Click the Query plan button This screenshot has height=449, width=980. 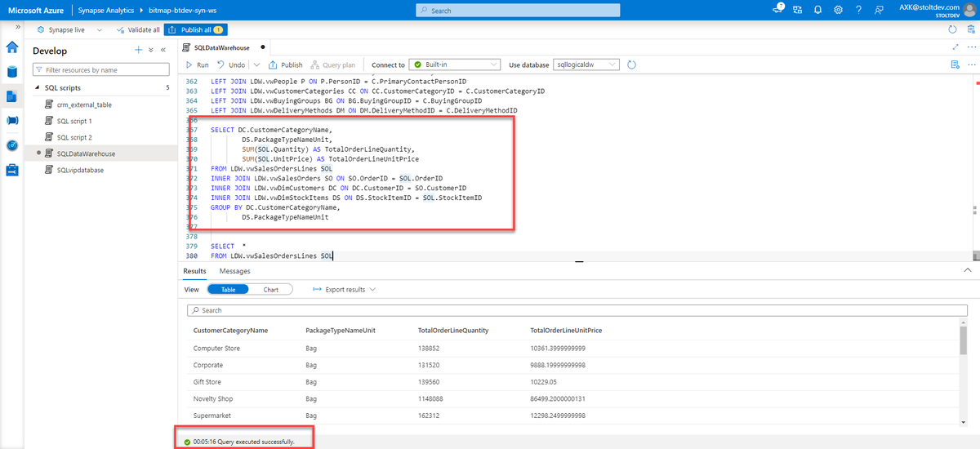pos(332,64)
